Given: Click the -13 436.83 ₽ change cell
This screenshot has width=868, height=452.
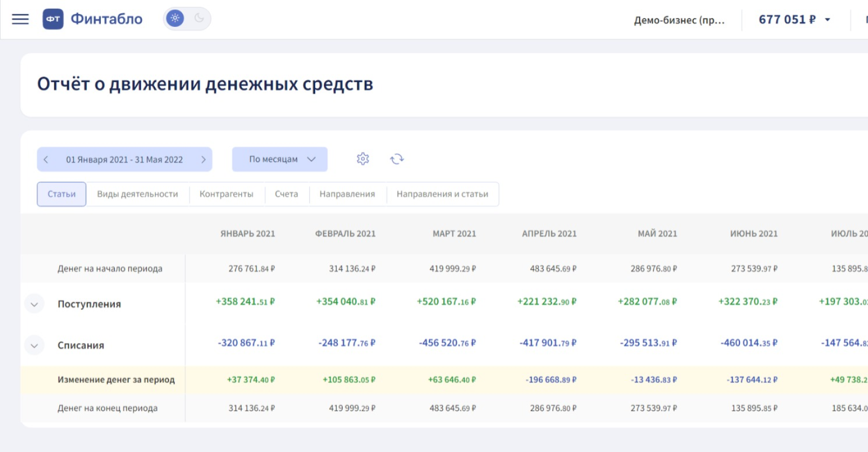Looking at the screenshot, I should pos(654,380).
